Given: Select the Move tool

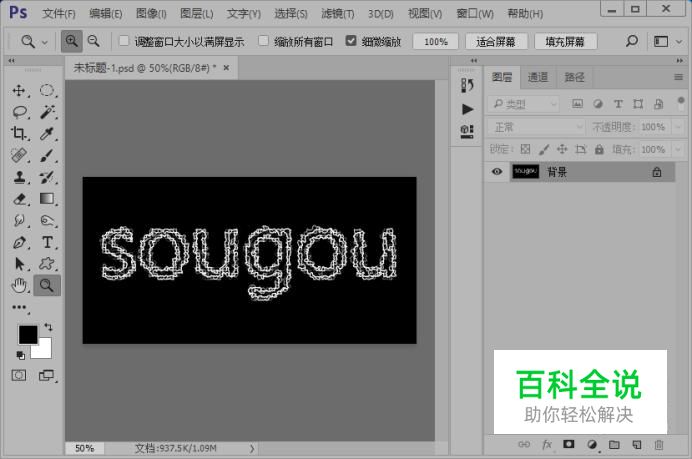Looking at the screenshot, I should pyautogui.click(x=19, y=90).
